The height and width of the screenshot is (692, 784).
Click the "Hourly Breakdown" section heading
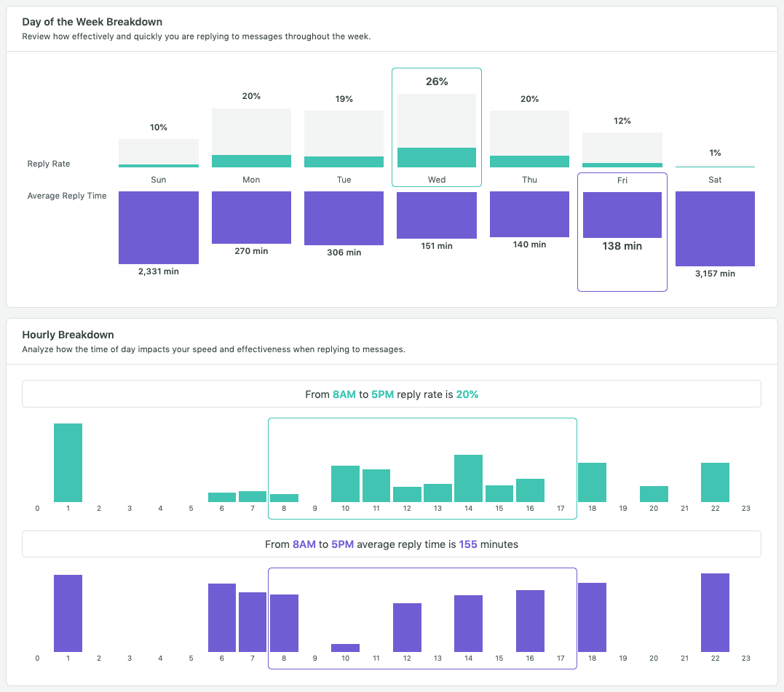68,335
